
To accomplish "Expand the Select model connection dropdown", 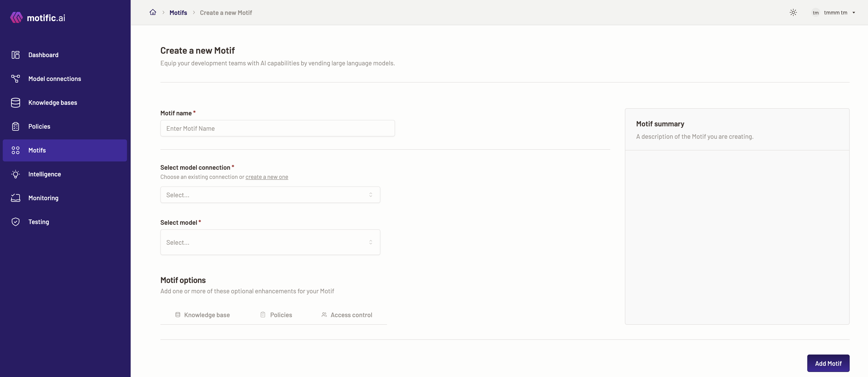I will [270, 194].
